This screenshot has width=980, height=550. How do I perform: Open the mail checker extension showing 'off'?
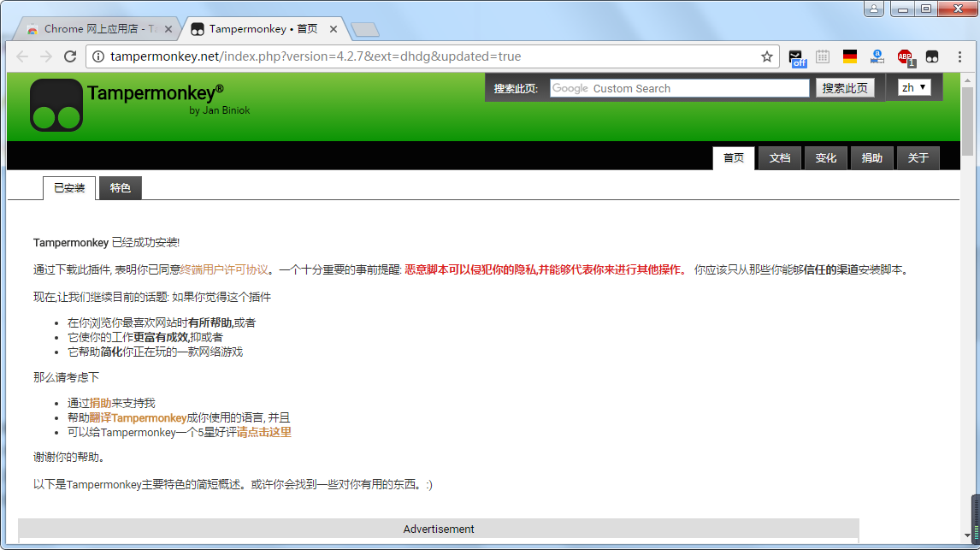pyautogui.click(x=797, y=57)
